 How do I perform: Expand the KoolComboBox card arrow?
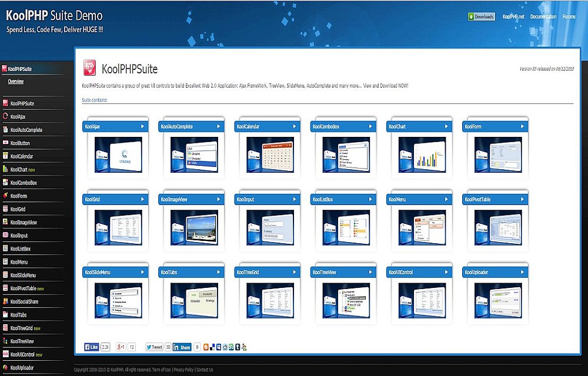tap(370, 126)
